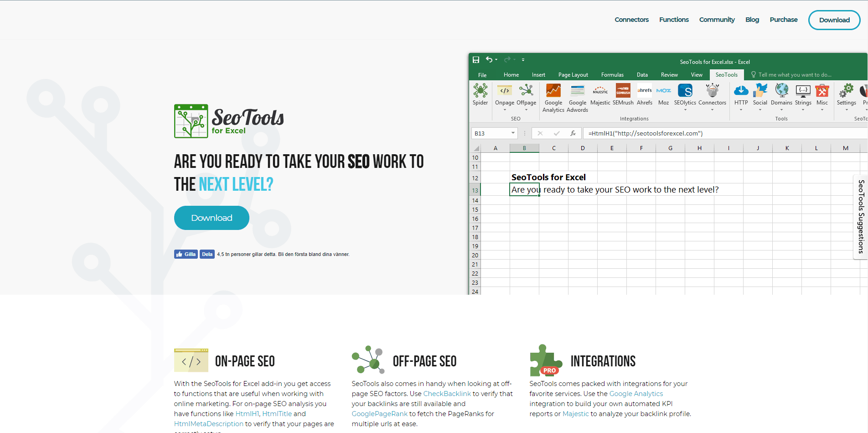The height and width of the screenshot is (433, 868).
Task: Switch to the Home ribbon tab
Action: 511,75
